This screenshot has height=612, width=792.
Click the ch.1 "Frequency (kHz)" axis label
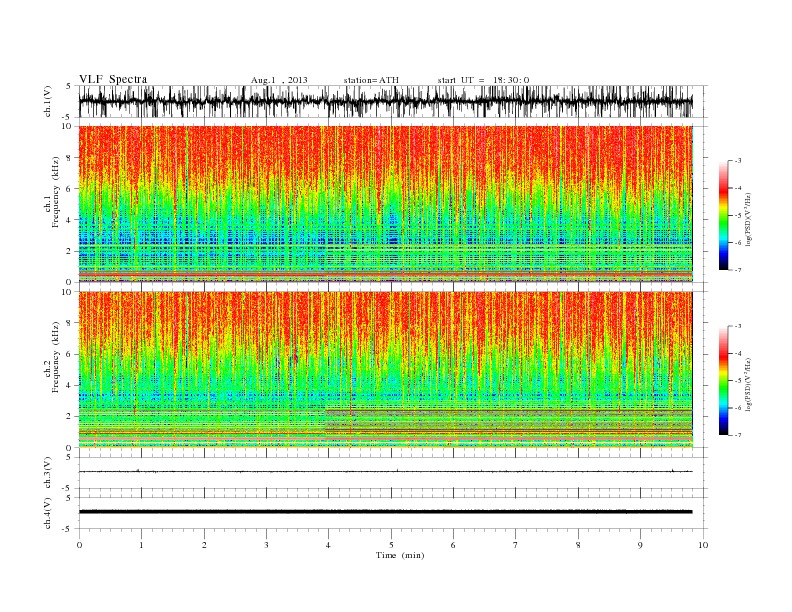coord(56,192)
